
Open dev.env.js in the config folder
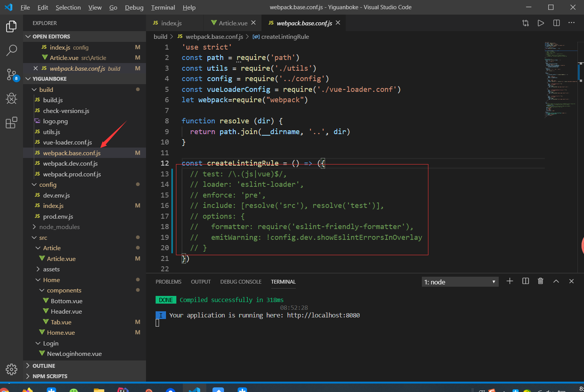click(x=85, y=195)
